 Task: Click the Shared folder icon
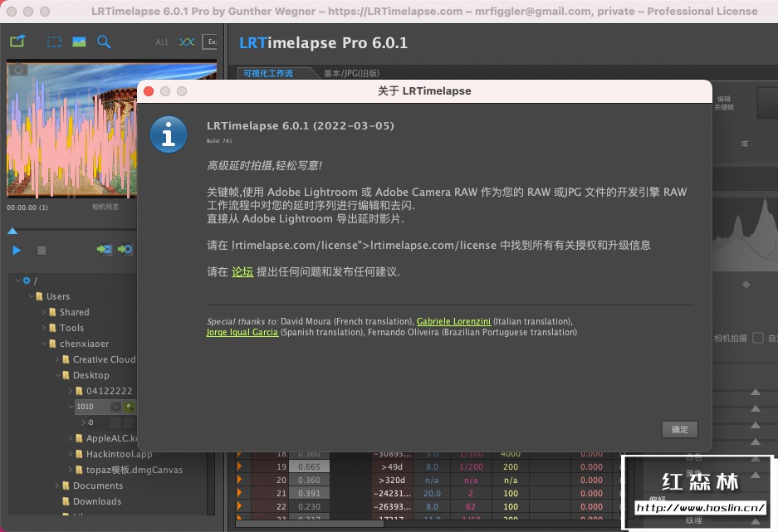(52, 312)
